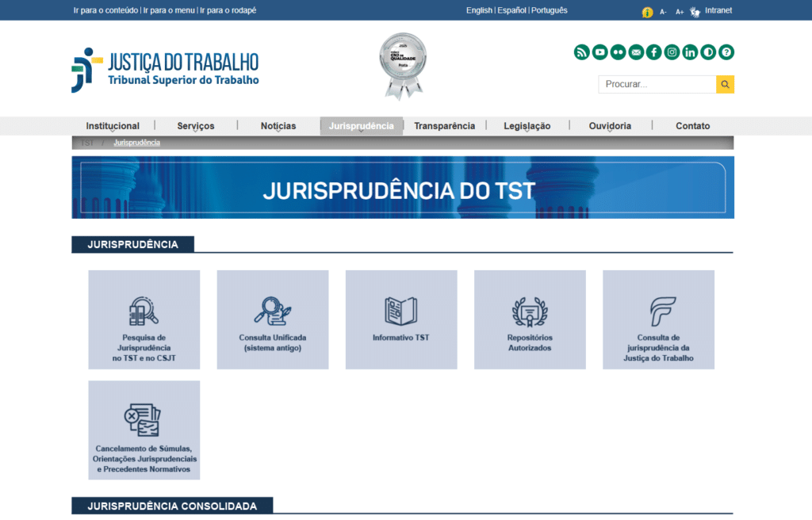
Task: Toggle the high contrast icon
Action: click(708, 52)
